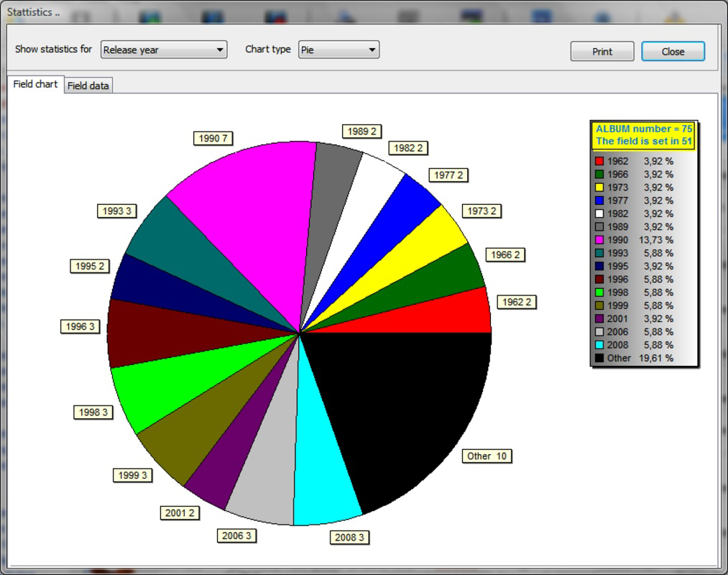Open the Show statistics for dropdown

163,50
